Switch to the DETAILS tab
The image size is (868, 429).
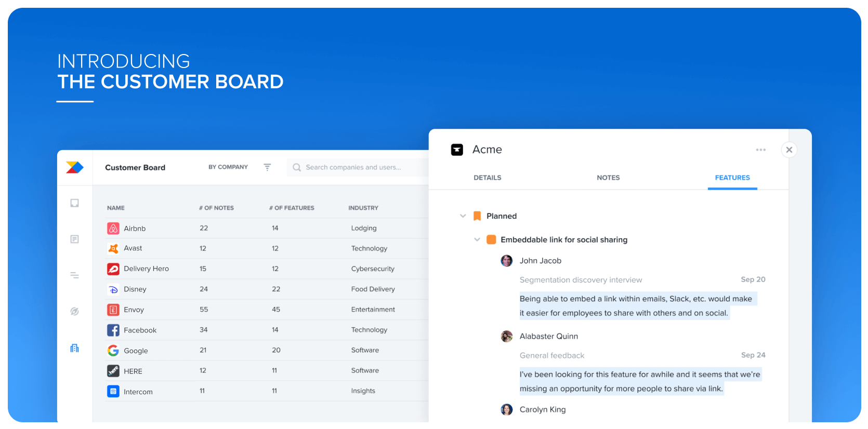488,178
